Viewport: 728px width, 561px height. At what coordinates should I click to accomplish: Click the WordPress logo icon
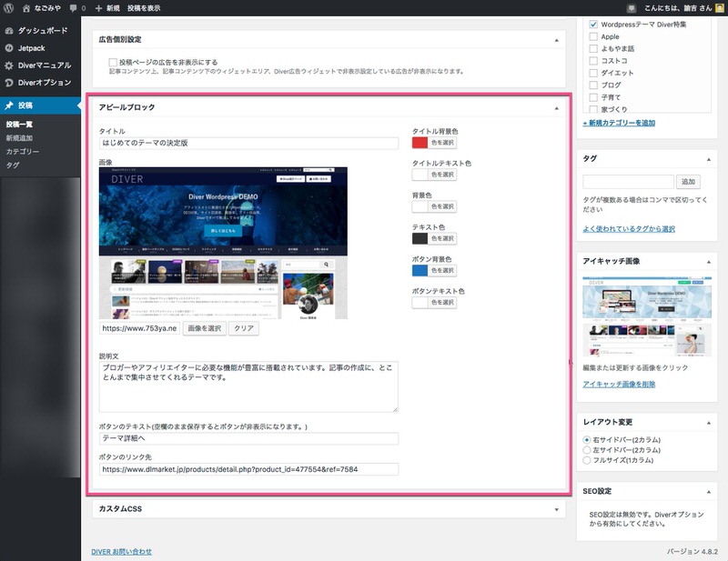9,7
